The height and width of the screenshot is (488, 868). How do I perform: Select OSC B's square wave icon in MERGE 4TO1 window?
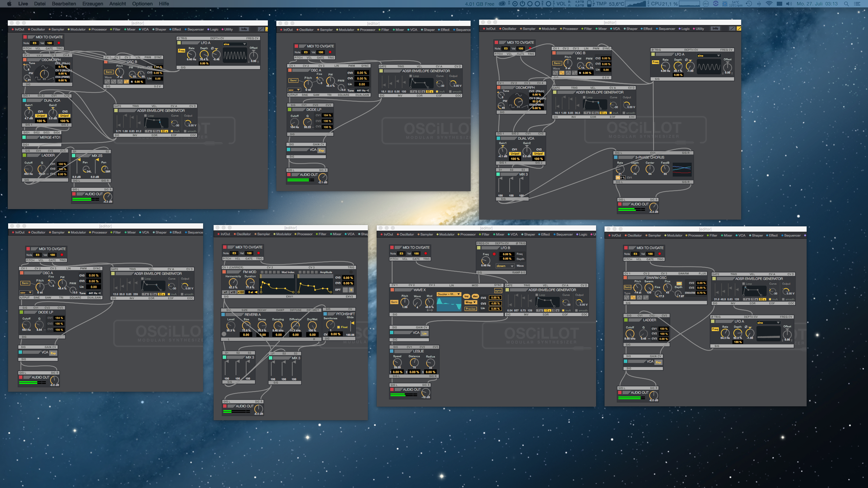coord(126,82)
